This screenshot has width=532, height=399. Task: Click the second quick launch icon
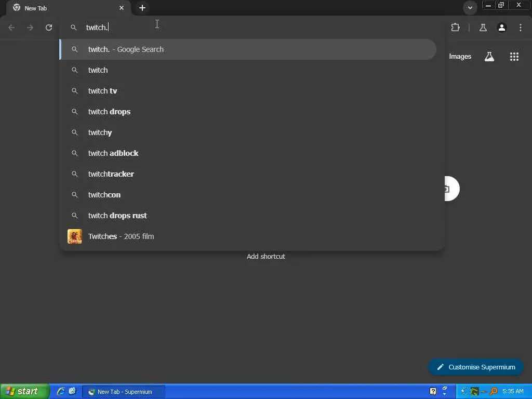tap(72, 392)
